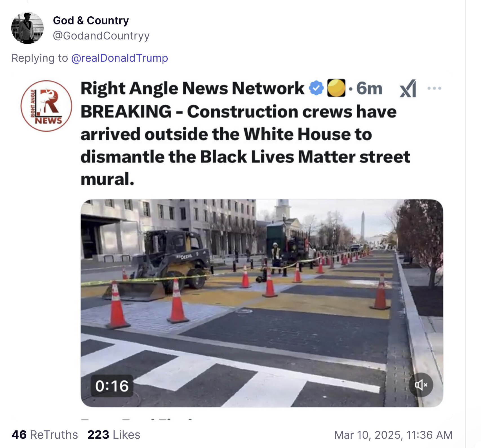Click the Right Angle News logo
This screenshot has height=448, width=481.
coord(46,106)
